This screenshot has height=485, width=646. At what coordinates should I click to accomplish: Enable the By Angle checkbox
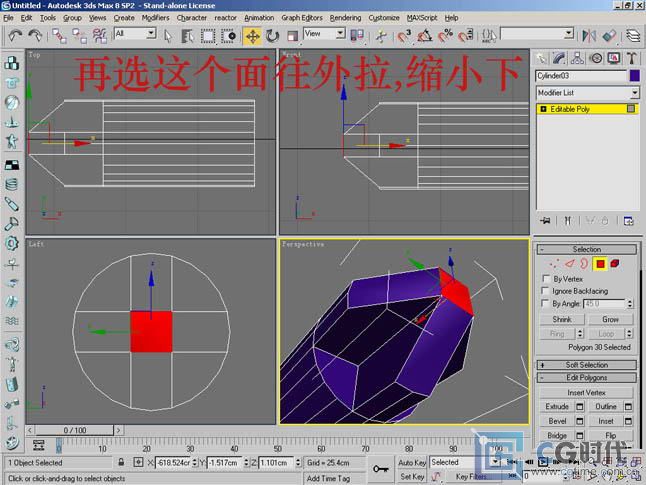[546, 303]
